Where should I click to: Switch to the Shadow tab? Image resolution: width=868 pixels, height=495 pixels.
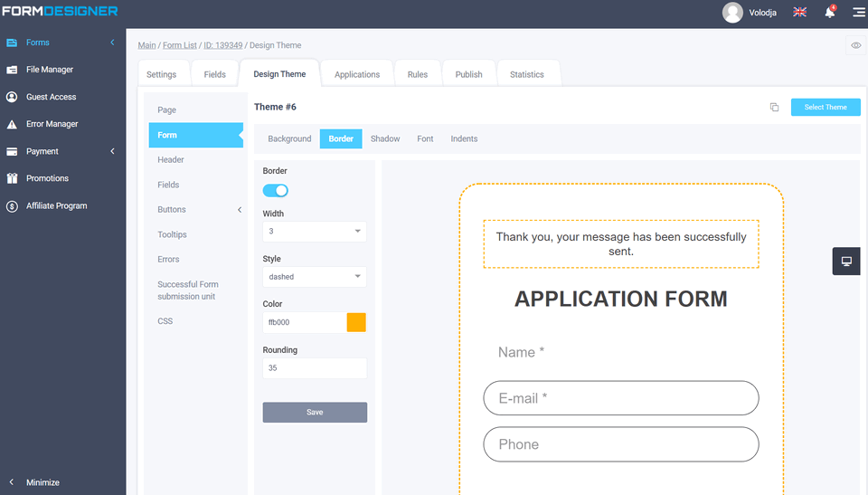click(385, 138)
